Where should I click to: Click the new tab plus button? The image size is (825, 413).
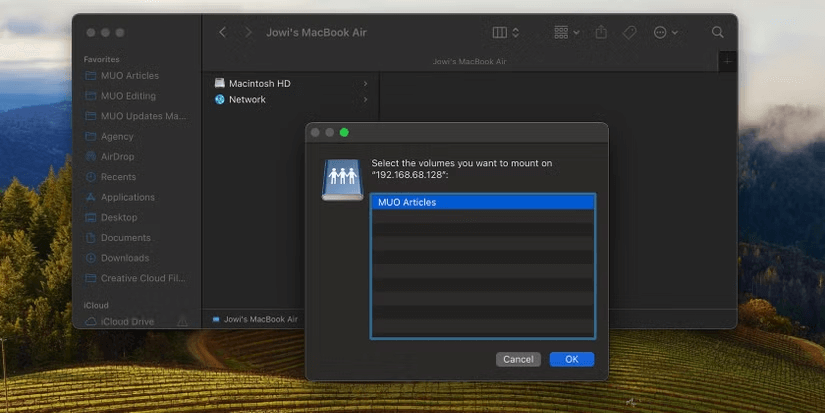727,61
